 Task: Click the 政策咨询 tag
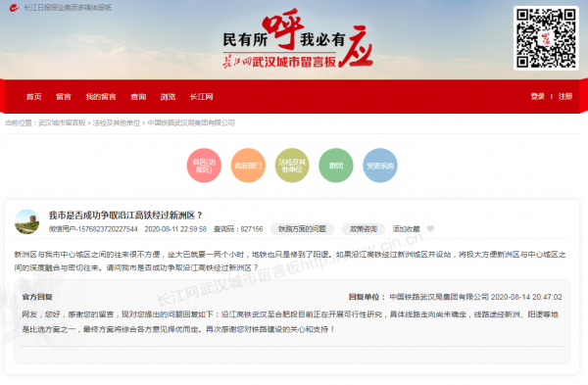click(x=364, y=229)
